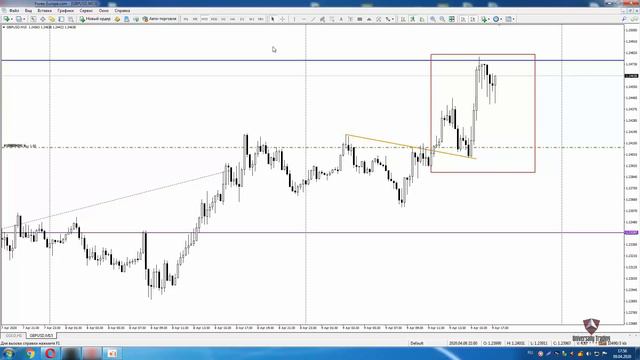The width and height of the screenshot is (640, 360).
Task: Select the Fibonacci retracement tool
Action: pyautogui.click(x=331, y=19)
